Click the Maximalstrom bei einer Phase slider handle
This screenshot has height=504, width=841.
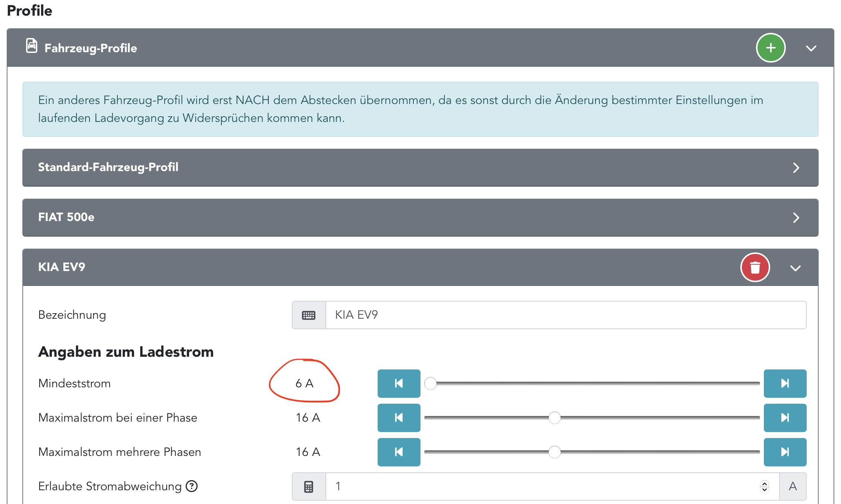pyautogui.click(x=554, y=418)
